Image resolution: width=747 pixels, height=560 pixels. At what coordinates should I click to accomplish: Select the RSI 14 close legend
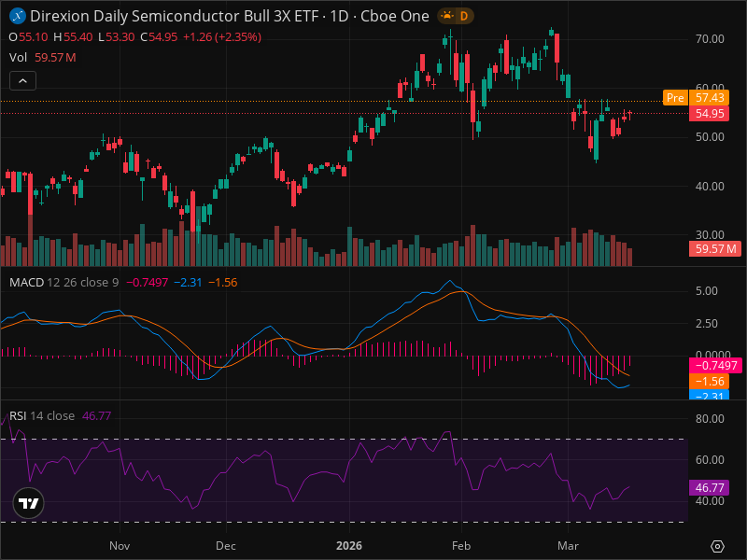42,415
